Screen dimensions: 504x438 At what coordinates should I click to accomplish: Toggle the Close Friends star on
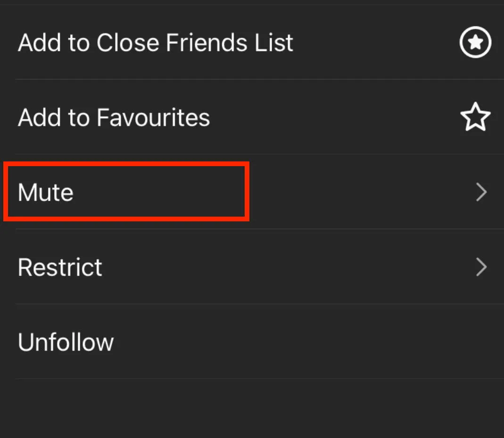click(x=475, y=42)
